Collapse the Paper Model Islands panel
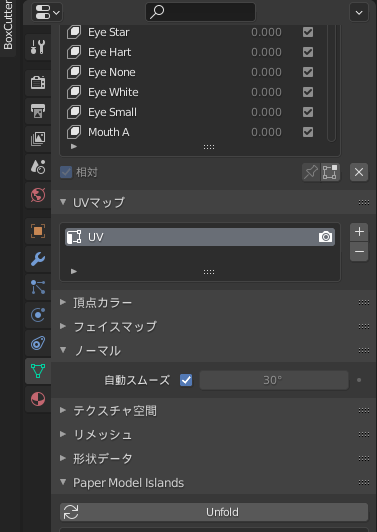Image resolution: width=377 pixels, height=532 pixels. 63,482
